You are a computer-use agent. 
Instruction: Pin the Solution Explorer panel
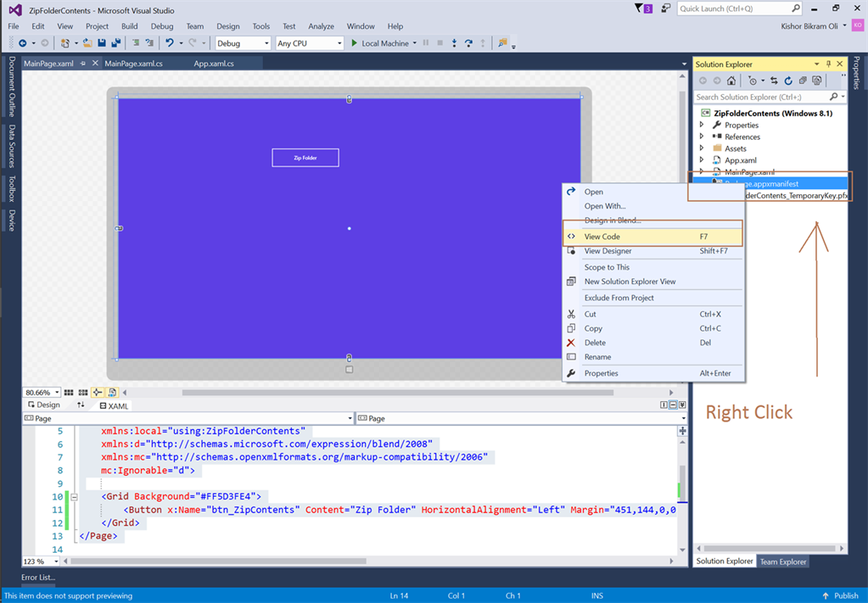(829, 63)
